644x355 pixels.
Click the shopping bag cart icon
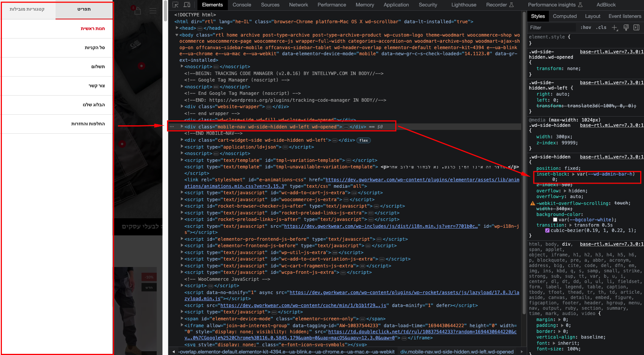point(137,11)
